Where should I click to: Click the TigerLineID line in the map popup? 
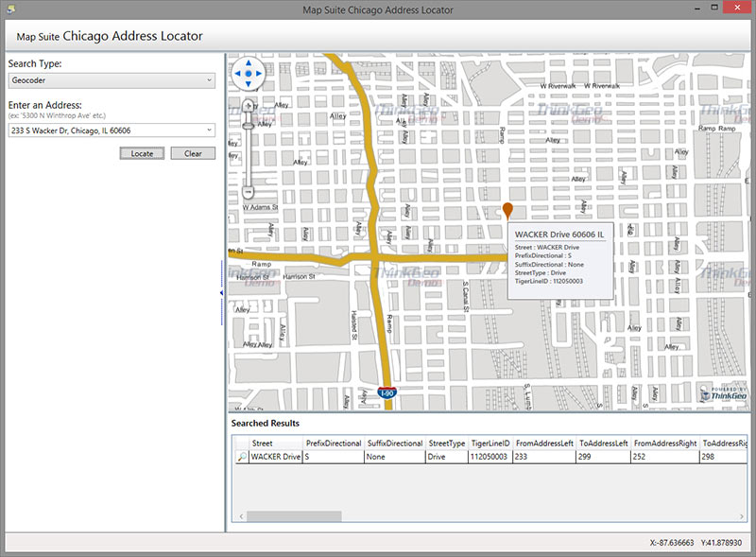549,281
